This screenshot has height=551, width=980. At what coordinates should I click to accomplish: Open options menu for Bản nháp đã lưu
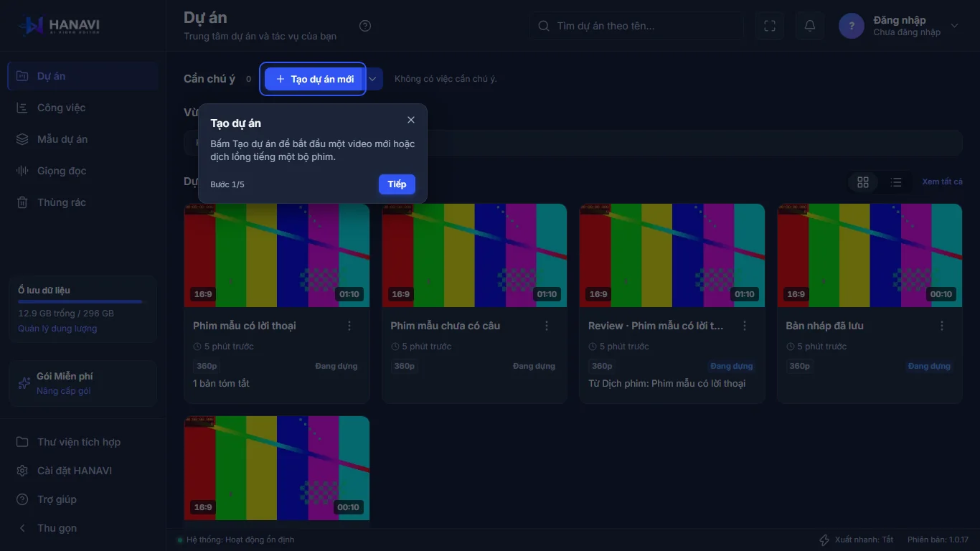point(942,326)
